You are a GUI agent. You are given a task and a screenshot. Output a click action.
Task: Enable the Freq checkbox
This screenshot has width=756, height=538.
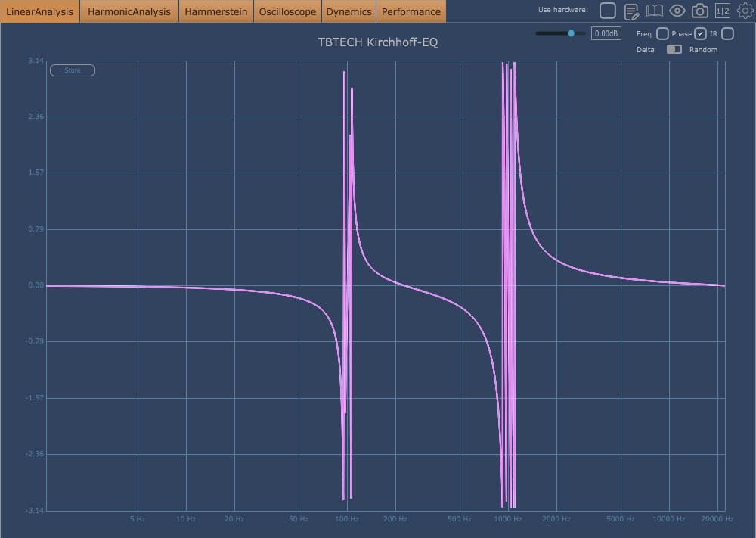coord(662,33)
